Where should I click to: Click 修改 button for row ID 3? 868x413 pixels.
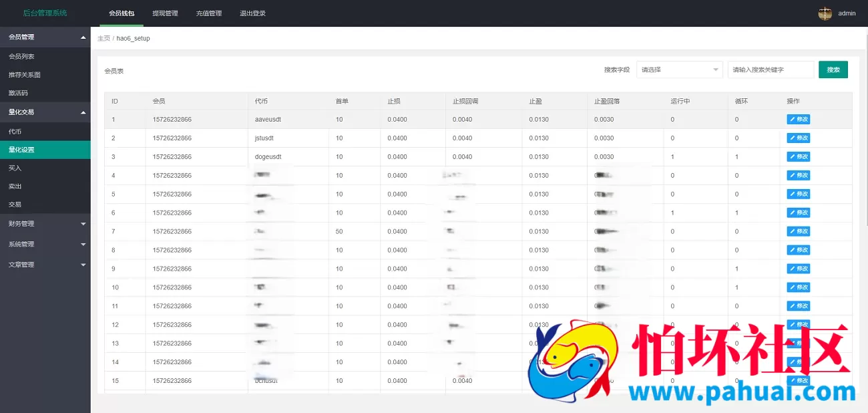pyautogui.click(x=798, y=157)
